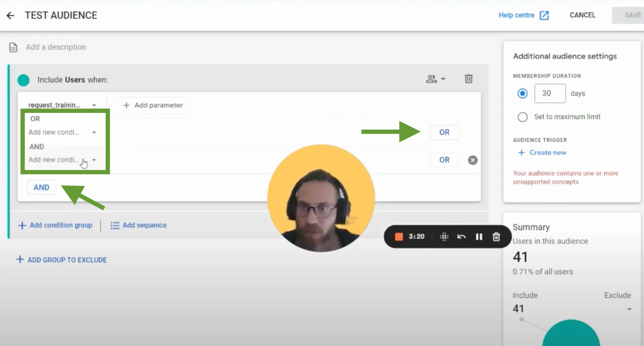The width and height of the screenshot is (644, 346).
Task: Select Set to maximum limit
Action: point(522,117)
